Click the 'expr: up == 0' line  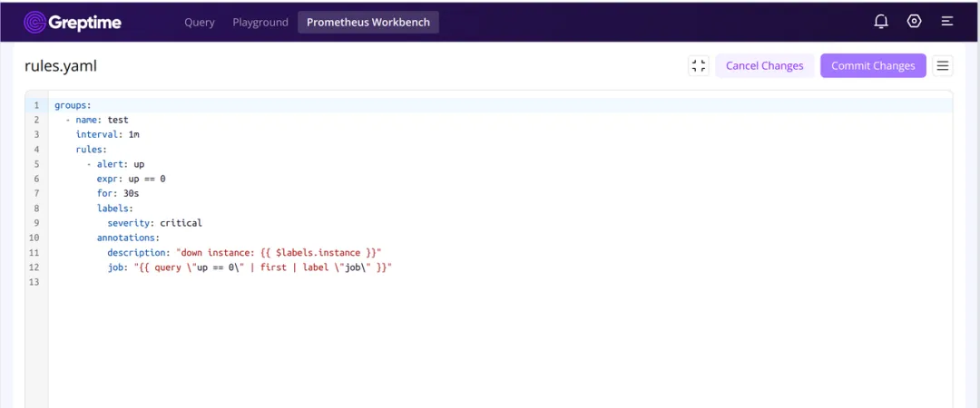tap(132, 179)
